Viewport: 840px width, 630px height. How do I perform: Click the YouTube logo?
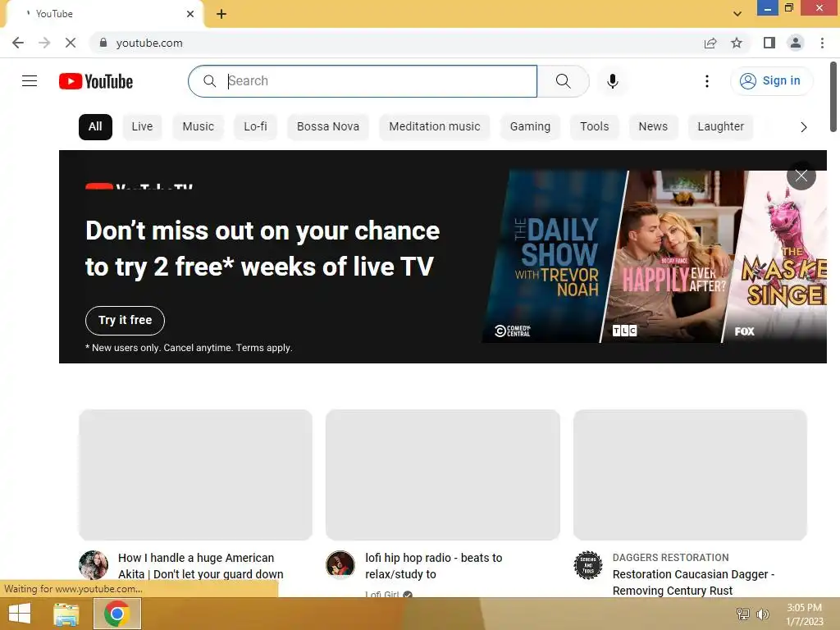tap(96, 81)
